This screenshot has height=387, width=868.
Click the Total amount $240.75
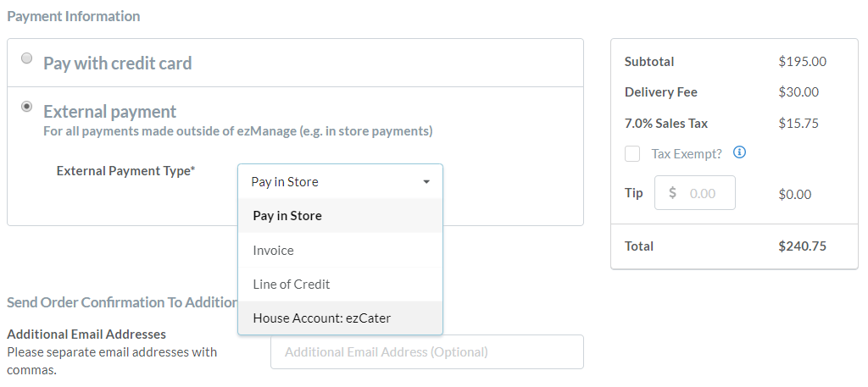802,246
